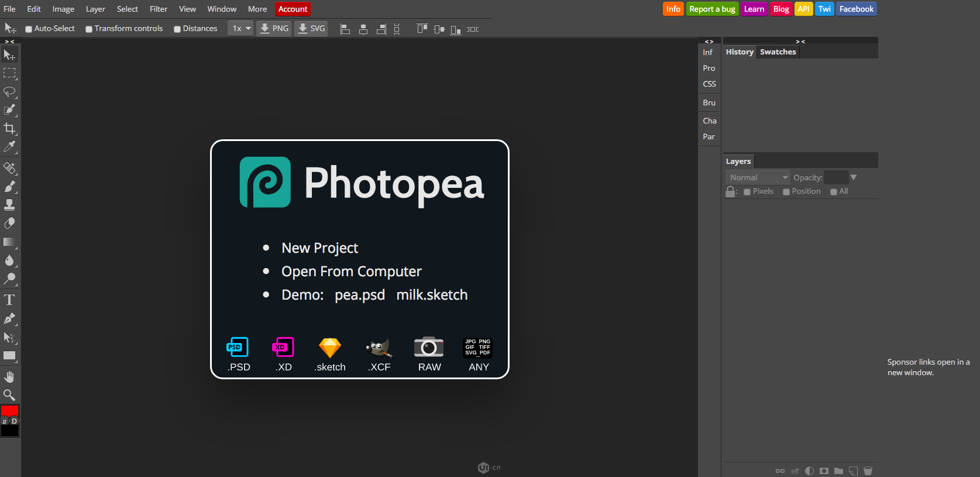Select the Spot Healing bandage tool
The height and width of the screenshot is (477, 980).
click(9, 169)
